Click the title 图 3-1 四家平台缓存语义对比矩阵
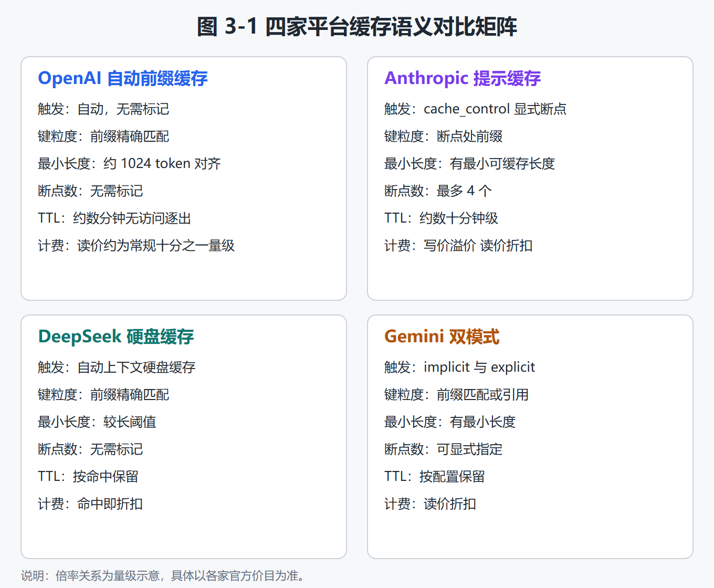Viewport: 714px width, 588px height. point(357,26)
